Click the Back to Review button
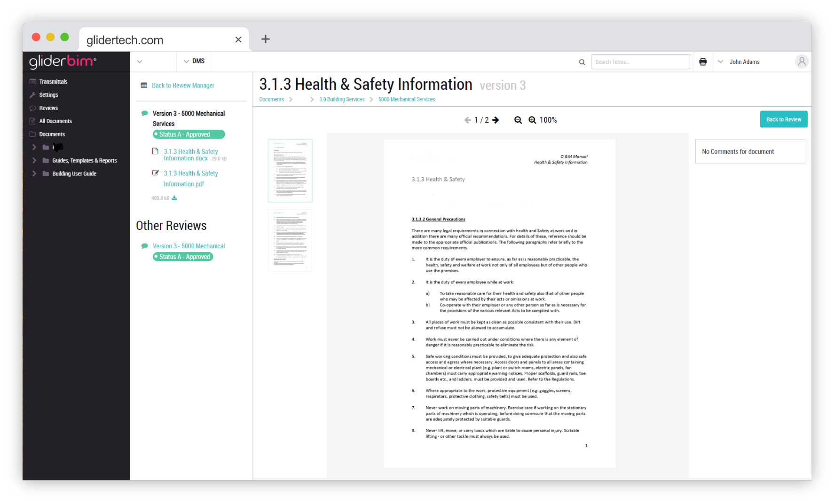834x504 pixels. 783,119
